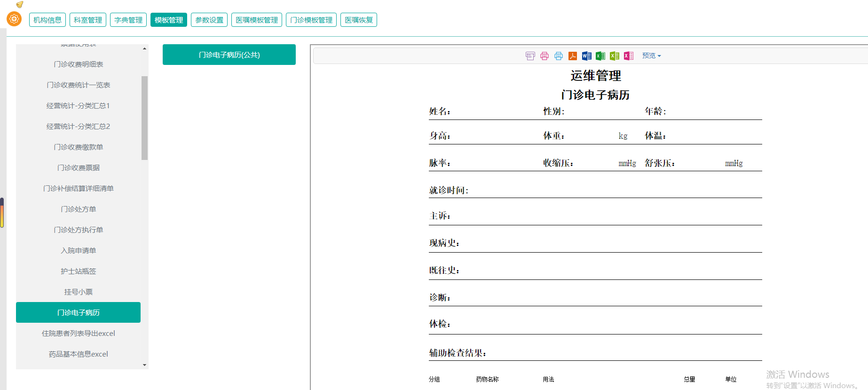Click 药物名称 column header
This screenshot has height=390, width=868.
pyautogui.click(x=487, y=379)
